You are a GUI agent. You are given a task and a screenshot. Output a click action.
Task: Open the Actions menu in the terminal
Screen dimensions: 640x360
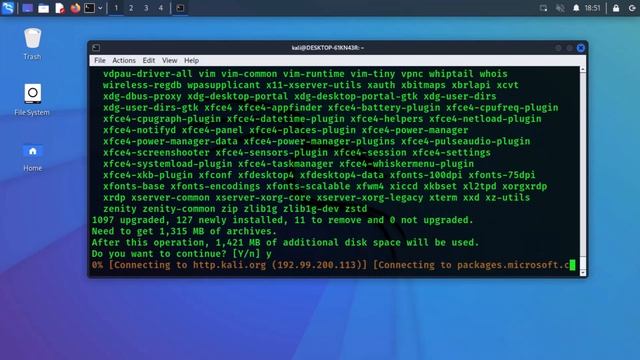click(x=124, y=60)
